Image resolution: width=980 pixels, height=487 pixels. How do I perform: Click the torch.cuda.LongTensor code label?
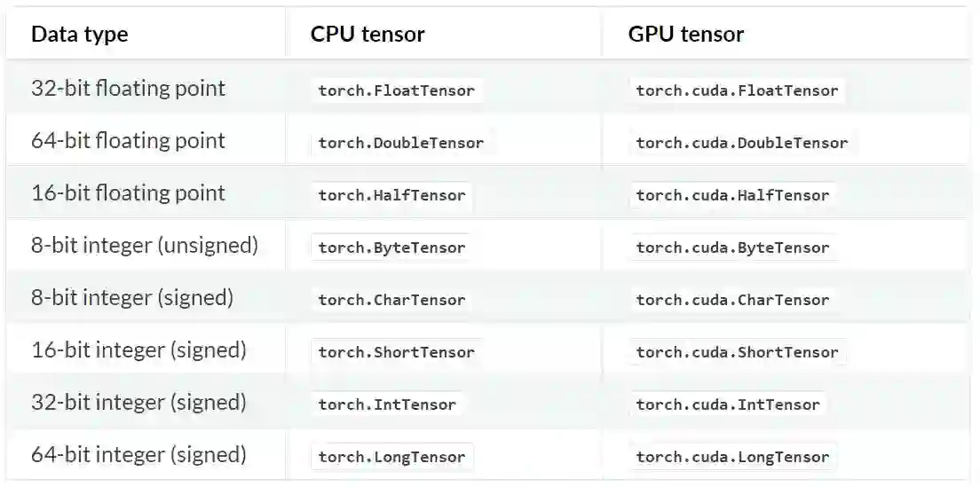[x=732, y=457]
